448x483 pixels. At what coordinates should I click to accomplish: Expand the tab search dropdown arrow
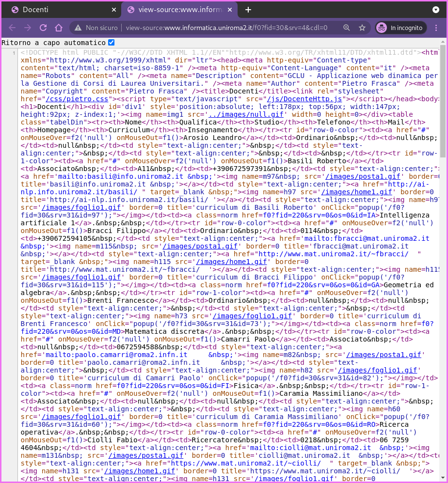point(436,10)
